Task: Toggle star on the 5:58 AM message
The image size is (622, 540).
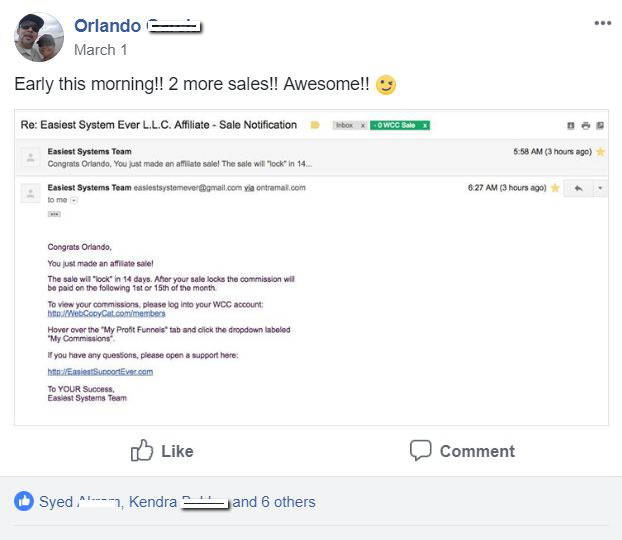Action: 601,152
